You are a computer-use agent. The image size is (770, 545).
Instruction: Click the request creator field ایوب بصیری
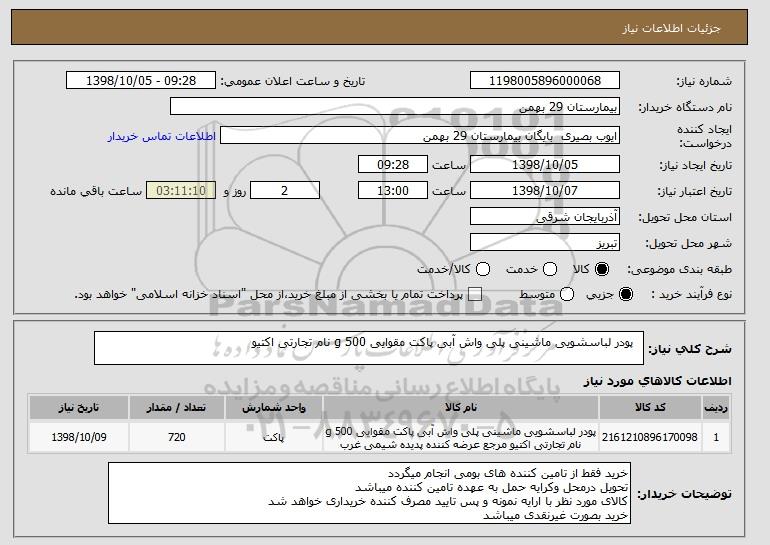(420, 136)
